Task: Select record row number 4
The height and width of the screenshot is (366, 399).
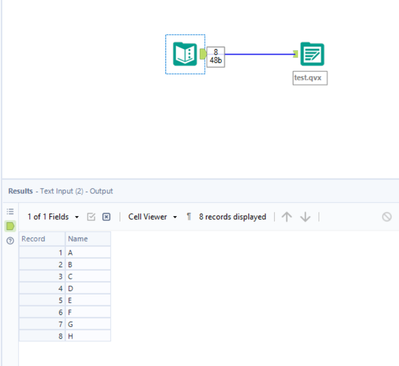Action: (x=42, y=288)
